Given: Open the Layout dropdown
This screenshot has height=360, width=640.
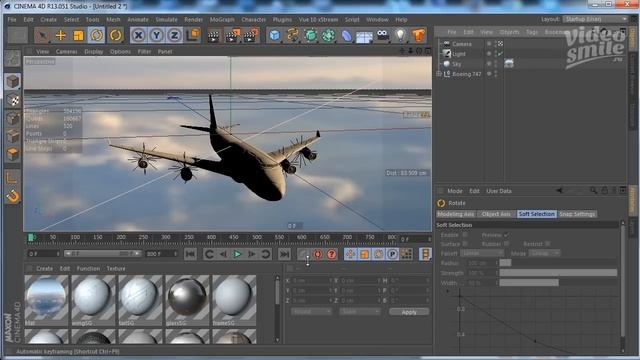Looking at the screenshot, I should coord(595,19).
